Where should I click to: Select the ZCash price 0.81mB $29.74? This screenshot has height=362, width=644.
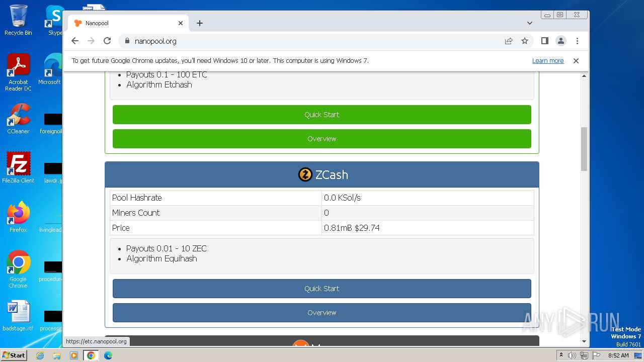pos(352,228)
